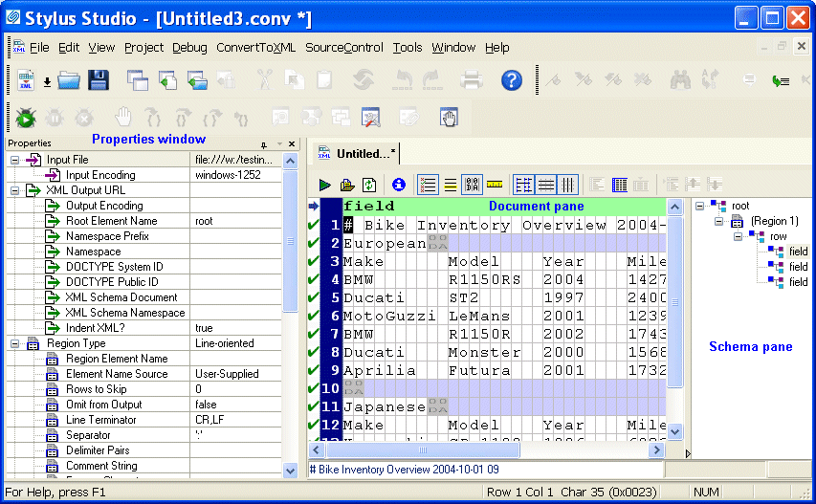Toggle the horizontal lines grid button

coord(545,185)
